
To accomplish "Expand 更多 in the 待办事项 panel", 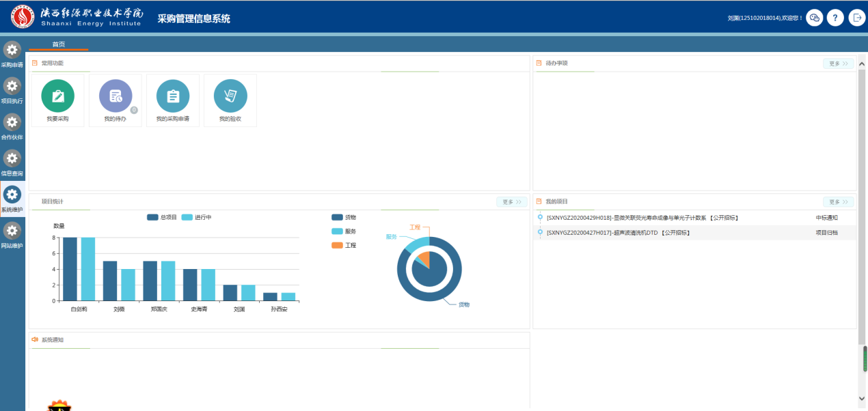I will 838,63.
